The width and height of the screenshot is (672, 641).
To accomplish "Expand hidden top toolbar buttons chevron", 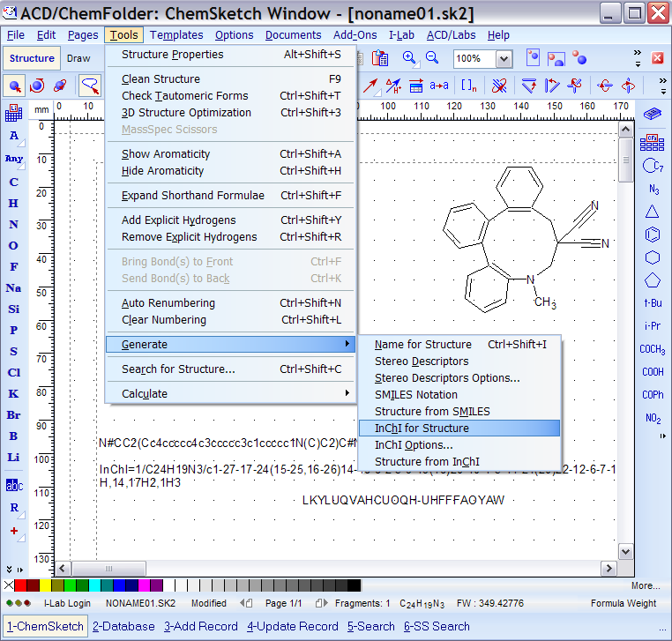I will coord(638,52).
